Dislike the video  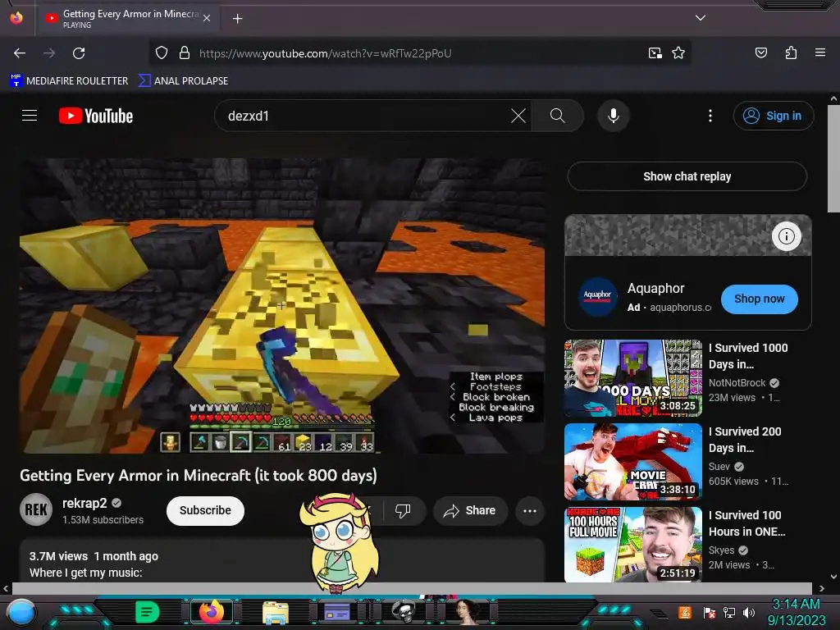403,510
